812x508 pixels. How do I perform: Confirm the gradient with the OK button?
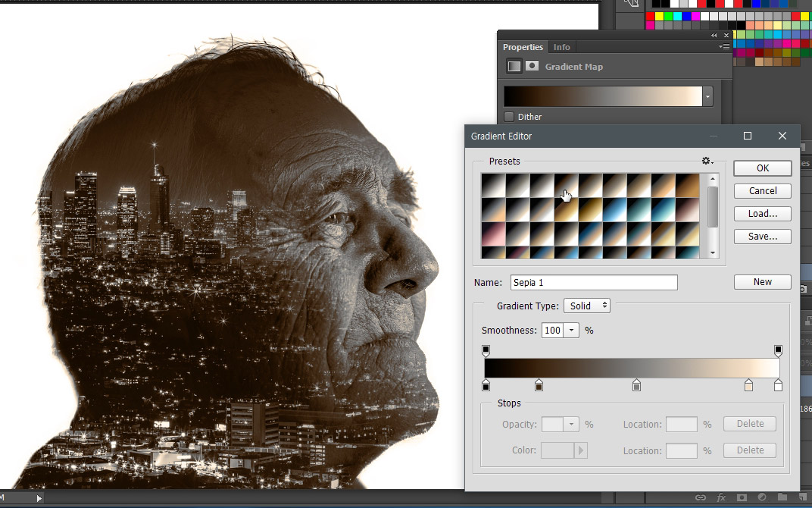[762, 168]
